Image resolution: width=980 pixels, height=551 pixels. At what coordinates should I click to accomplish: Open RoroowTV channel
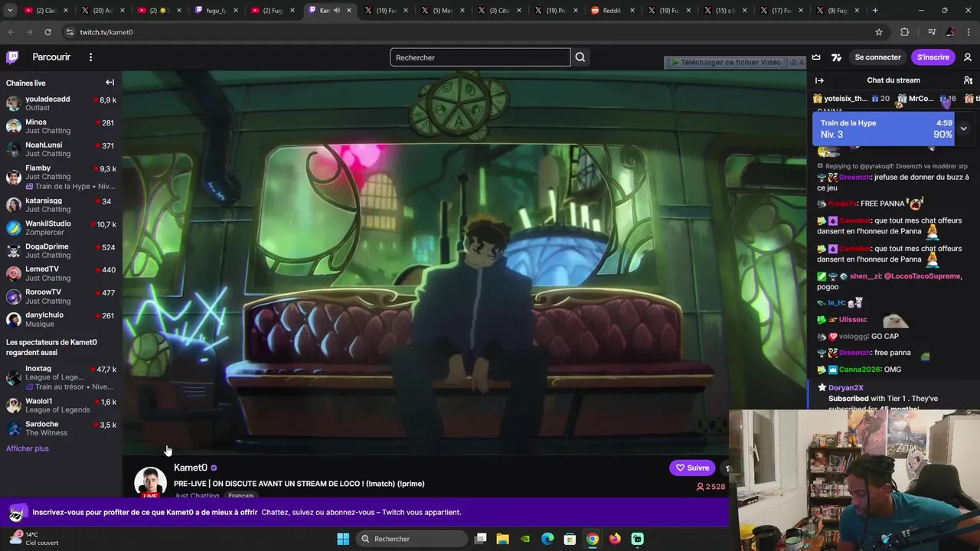click(61, 296)
